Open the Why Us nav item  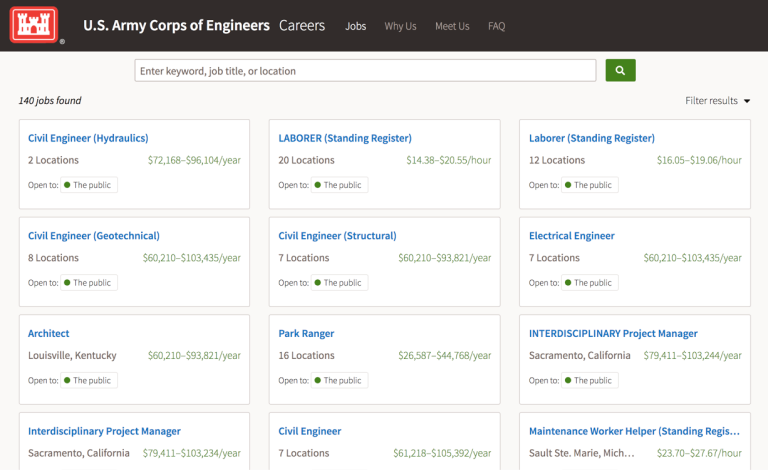pos(400,26)
